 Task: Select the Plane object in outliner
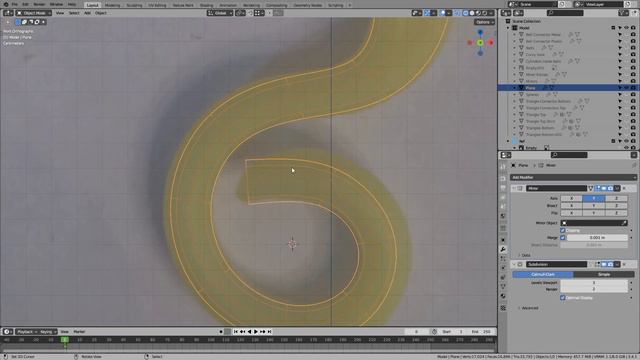click(x=530, y=88)
